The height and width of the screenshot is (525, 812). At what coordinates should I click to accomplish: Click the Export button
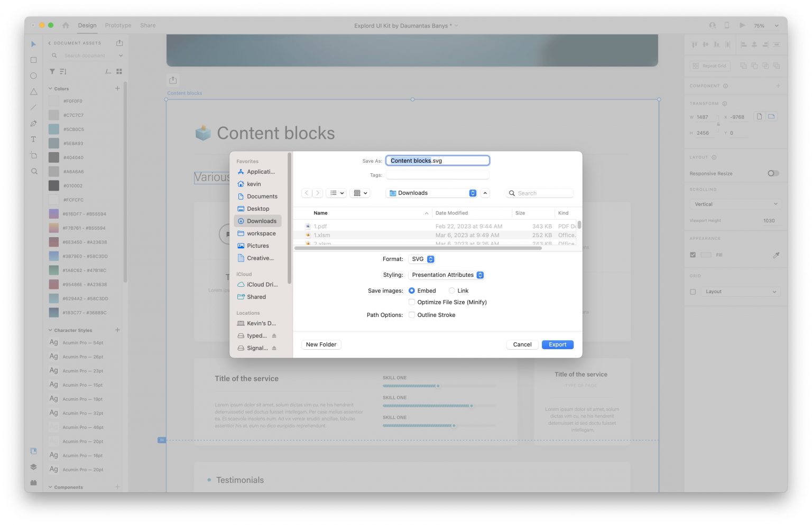click(x=557, y=345)
